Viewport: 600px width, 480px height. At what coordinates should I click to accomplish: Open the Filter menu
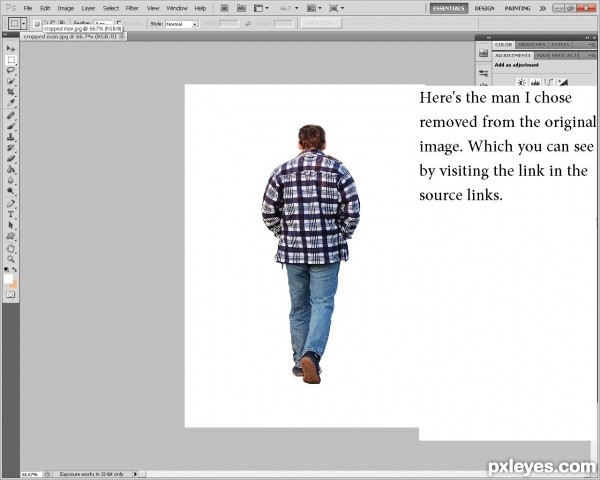[132, 8]
